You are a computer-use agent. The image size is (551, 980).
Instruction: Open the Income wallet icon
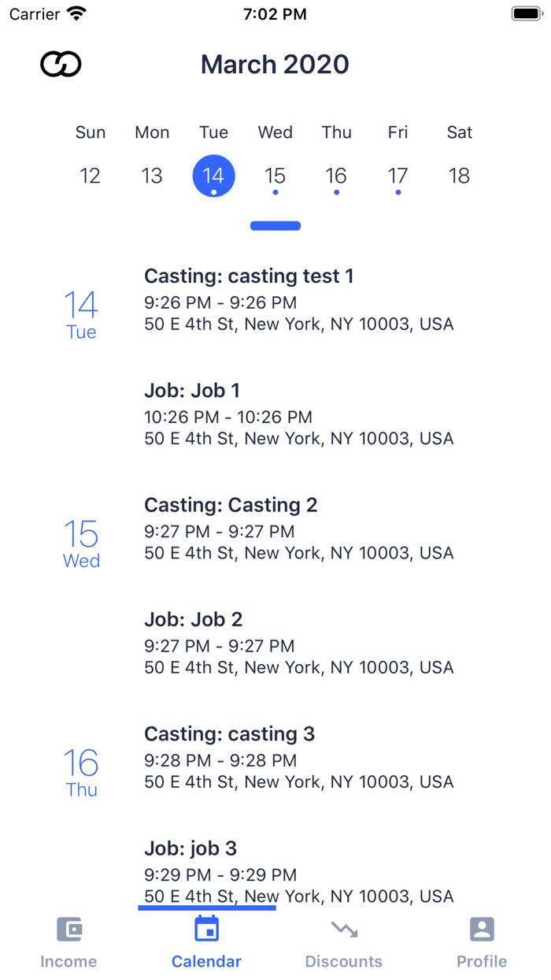point(69,930)
